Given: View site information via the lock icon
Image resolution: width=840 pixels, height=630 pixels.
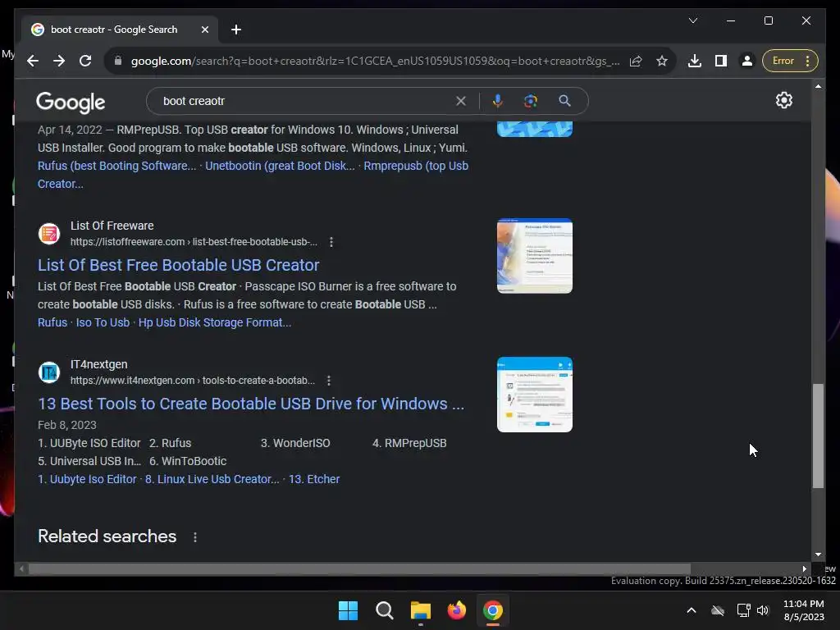Looking at the screenshot, I should pyautogui.click(x=118, y=61).
